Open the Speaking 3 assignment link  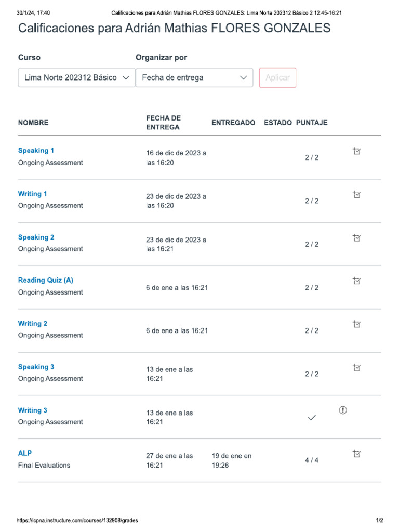(36, 367)
